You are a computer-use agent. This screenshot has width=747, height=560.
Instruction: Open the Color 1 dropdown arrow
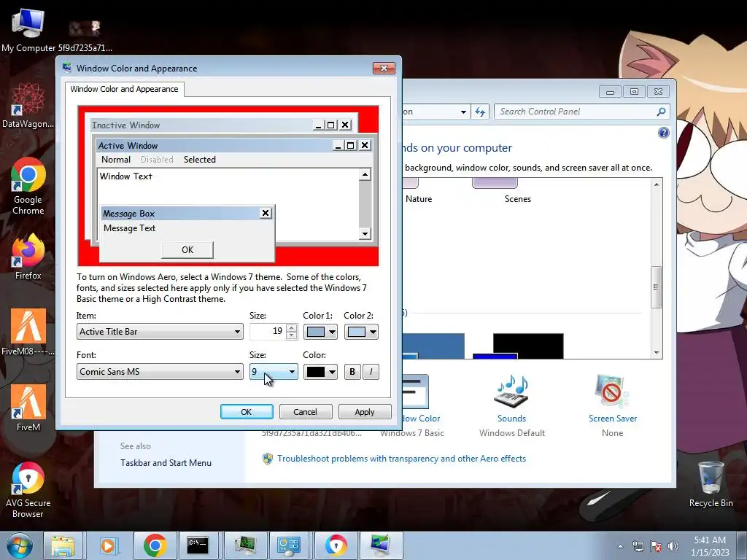(332, 332)
